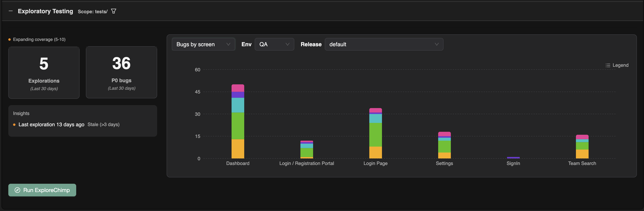The image size is (644, 211).
Task: Open the Bugs by screen dropdown
Action: tap(203, 44)
